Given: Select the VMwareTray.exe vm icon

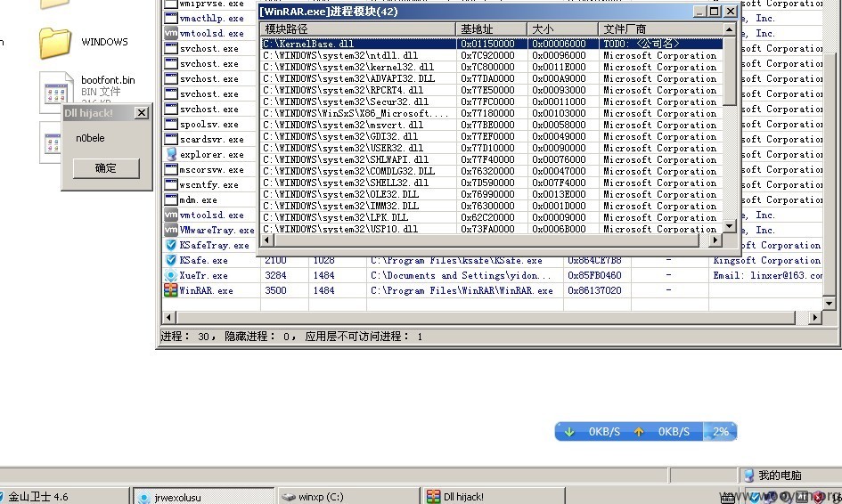Looking at the screenshot, I should [x=171, y=230].
